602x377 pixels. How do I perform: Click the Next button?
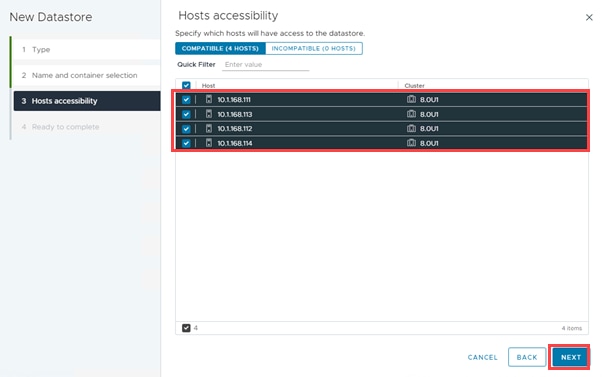point(570,357)
